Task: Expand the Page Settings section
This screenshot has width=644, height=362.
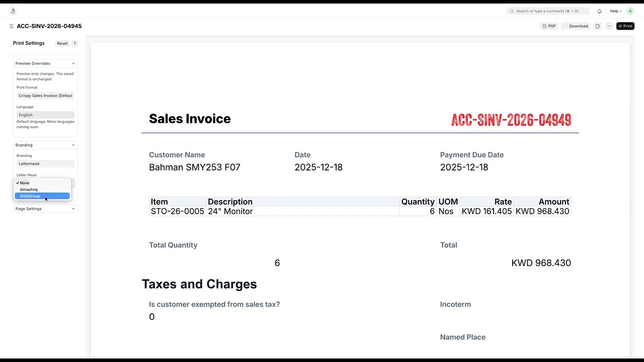Action: pos(73,209)
